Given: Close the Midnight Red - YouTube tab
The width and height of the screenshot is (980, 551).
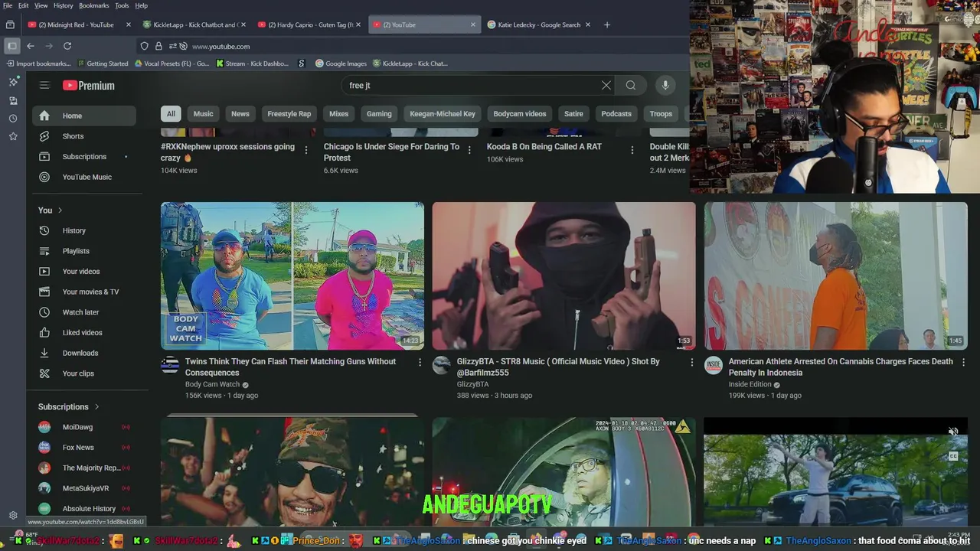Looking at the screenshot, I should [x=128, y=24].
